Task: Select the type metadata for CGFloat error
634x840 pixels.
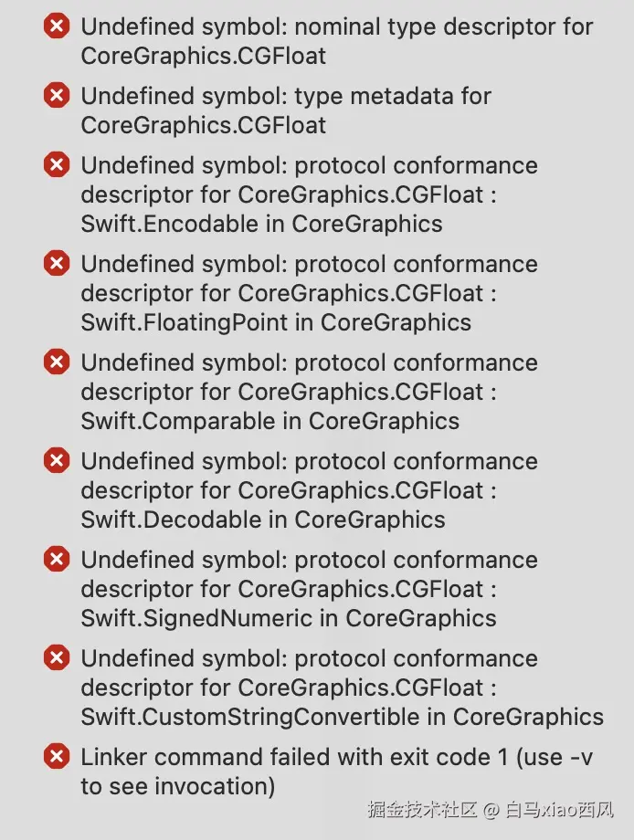Action: pos(285,110)
